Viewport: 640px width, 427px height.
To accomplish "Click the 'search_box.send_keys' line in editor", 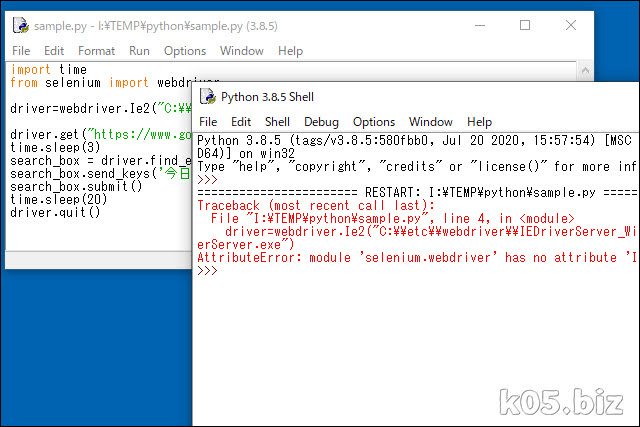I will [100, 173].
